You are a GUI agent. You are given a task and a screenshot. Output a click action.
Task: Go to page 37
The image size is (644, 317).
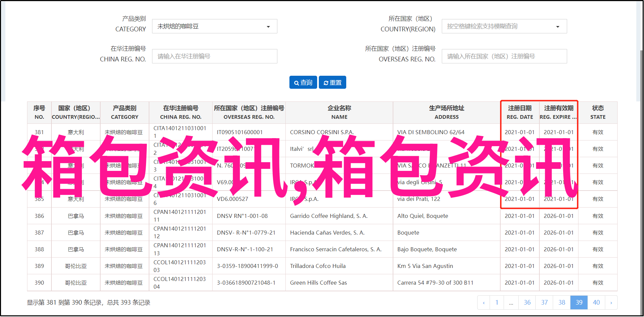[544, 303]
